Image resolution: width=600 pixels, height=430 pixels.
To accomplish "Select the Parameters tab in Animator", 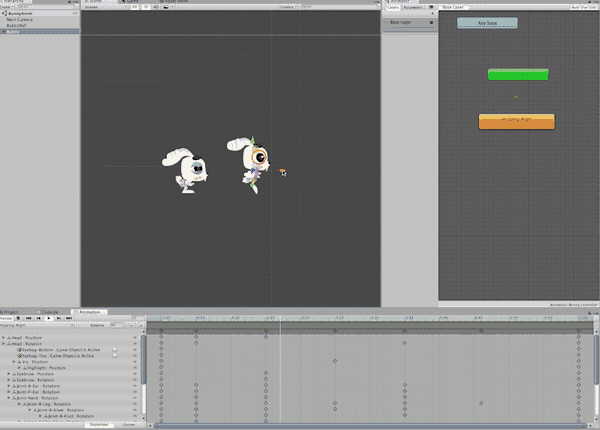I will (413, 7).
